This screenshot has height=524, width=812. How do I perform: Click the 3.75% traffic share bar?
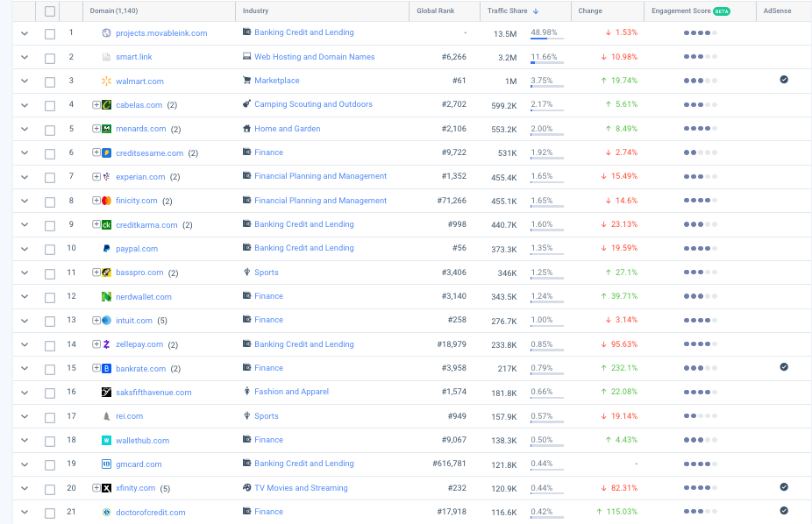(547, 87)
